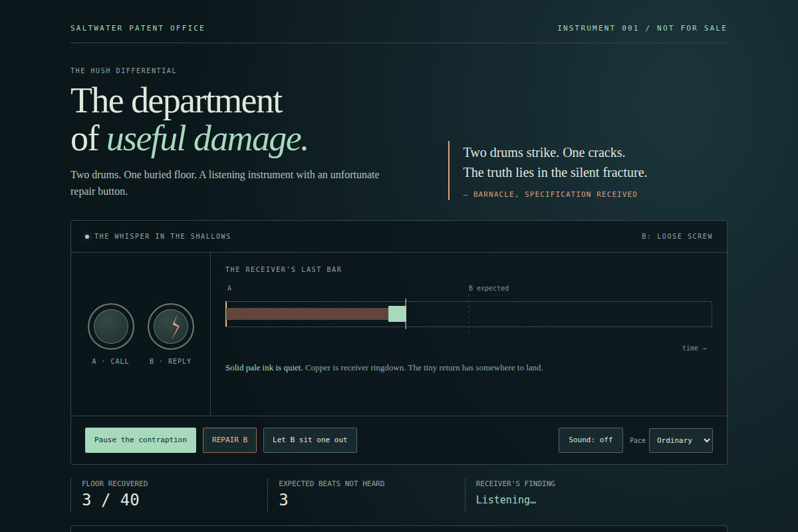This screenshot has width=798, height=532.
Task: Click '— BARNACLE, SPECIFICATION RECEIVED' attribution
Action: 550,195
